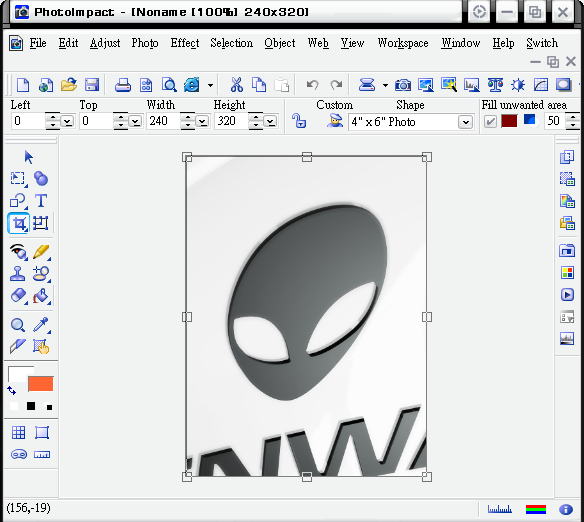
Task: Open digital camera import icon
Action: [403, 85]
